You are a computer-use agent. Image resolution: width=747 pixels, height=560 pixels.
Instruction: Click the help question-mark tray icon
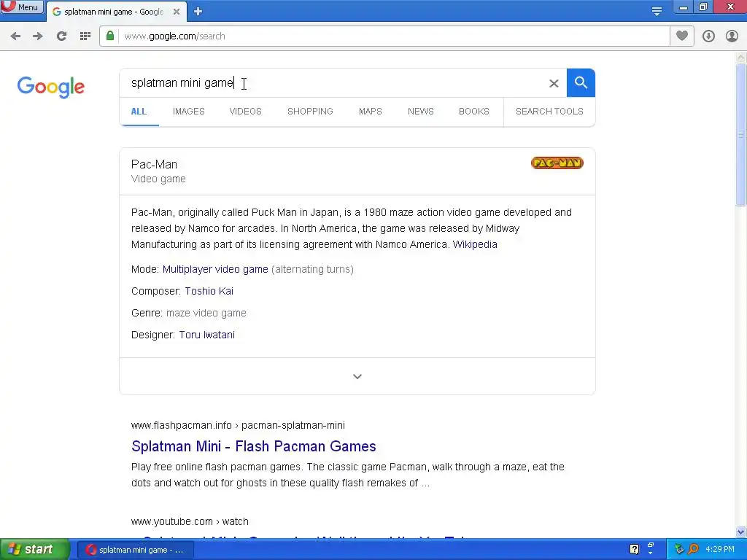(634, 549)
